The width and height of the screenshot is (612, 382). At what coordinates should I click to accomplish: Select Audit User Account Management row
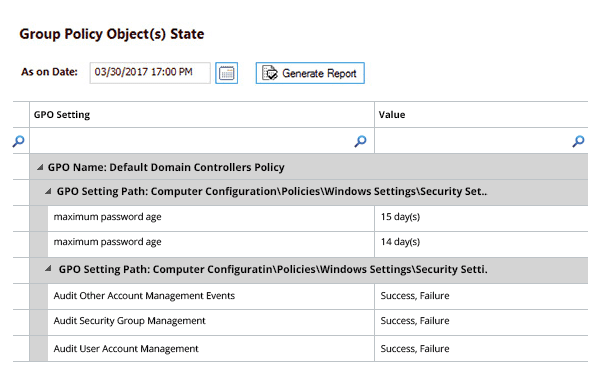pos(308,348)
